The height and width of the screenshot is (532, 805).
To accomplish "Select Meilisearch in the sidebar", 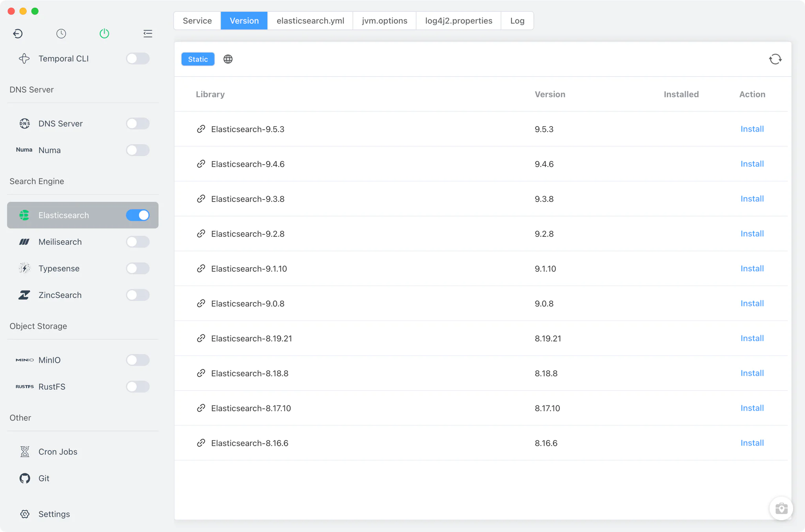I will [83, 242].
